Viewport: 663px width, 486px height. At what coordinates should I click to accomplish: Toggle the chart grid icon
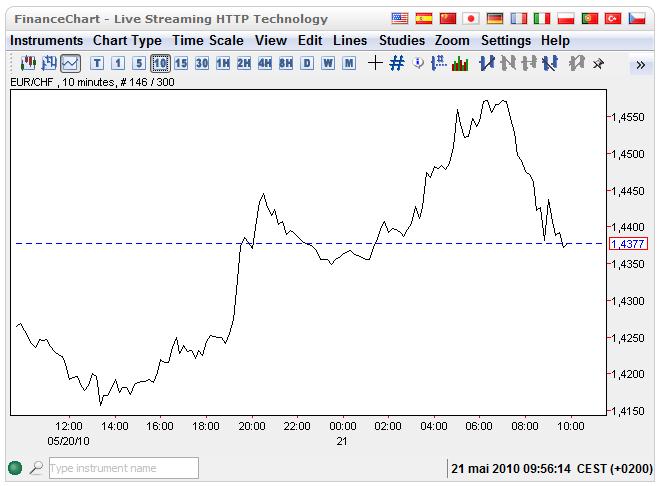coord(397,63)
